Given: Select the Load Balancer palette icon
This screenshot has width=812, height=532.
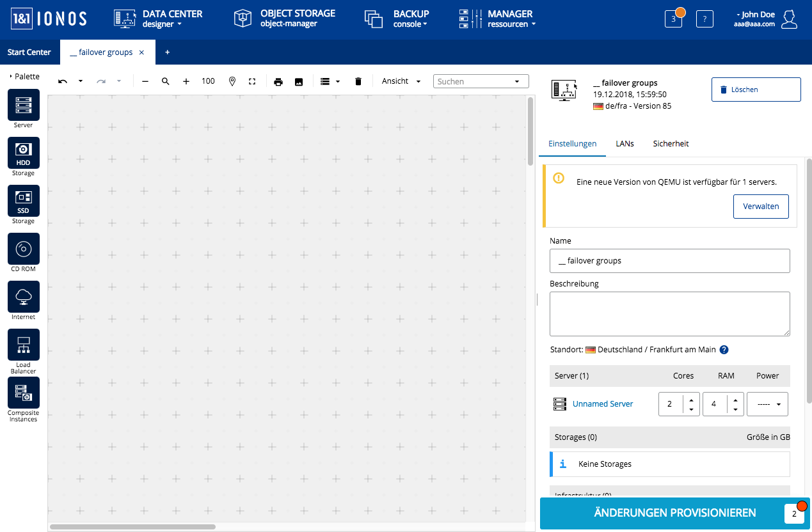Looking at the screenshot, I should (x=24, y=345).
